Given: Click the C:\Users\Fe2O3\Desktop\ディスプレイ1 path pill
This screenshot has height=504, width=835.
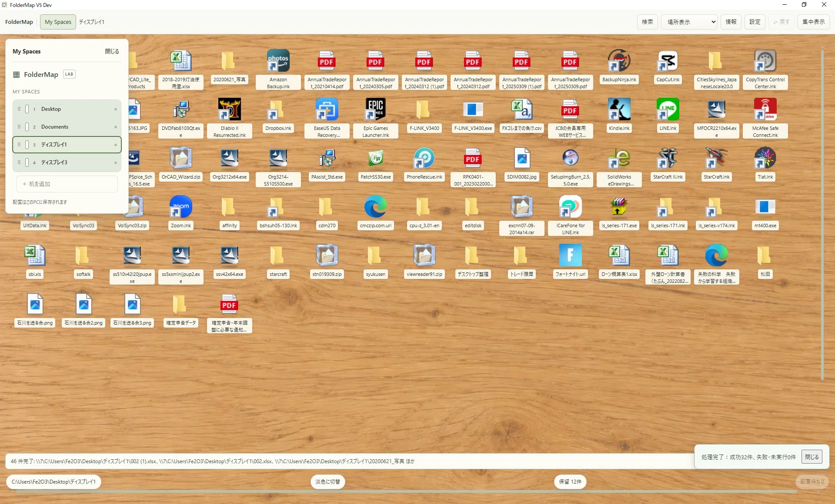Looking at the screenshot, I should pyautogui.click(x=53, y=481).
